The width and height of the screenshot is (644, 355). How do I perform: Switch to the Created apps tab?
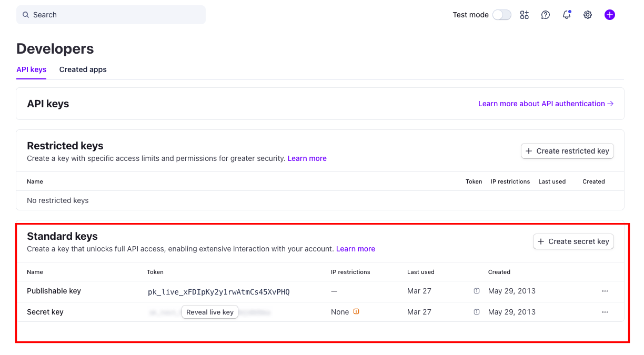(x=83, y=69)
